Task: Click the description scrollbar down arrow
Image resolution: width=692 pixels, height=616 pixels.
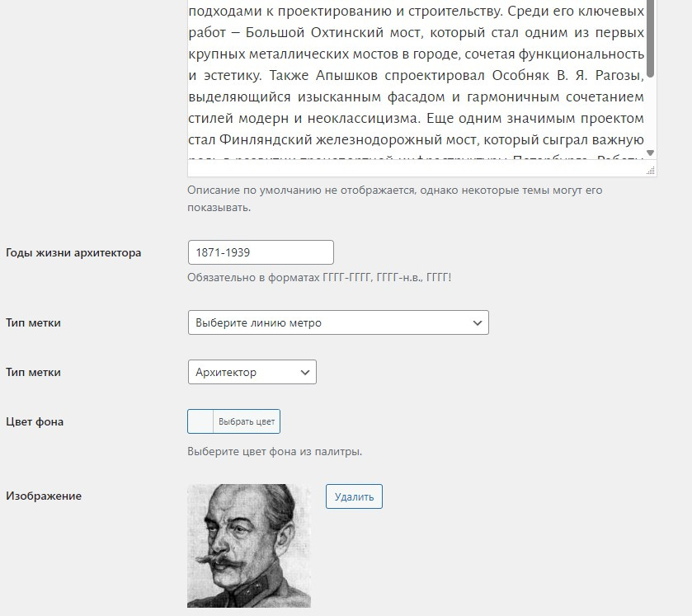Action: pyautogui.click(x=650, y=153)
